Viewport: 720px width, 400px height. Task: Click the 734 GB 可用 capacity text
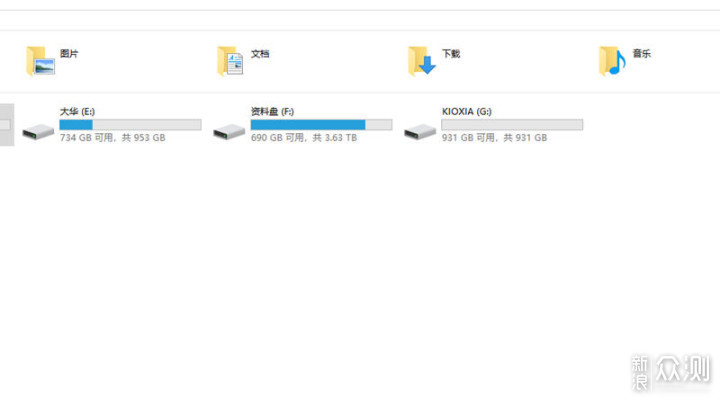tap(86, 138)
